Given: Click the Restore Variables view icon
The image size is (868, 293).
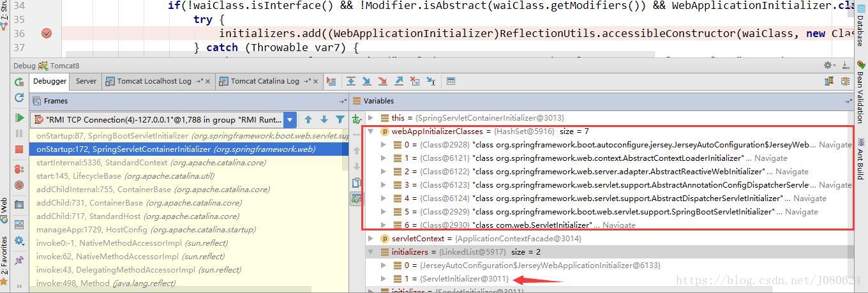Looking at the screenshot, I should [848, 101].
